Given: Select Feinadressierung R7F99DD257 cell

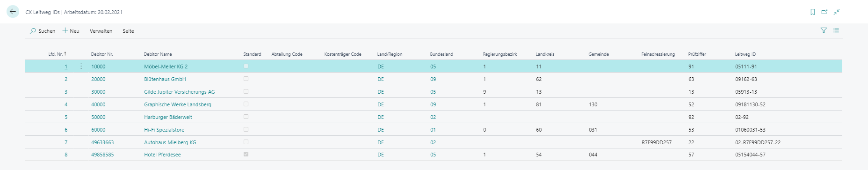Looking at the screenshot, I should 657,142.
